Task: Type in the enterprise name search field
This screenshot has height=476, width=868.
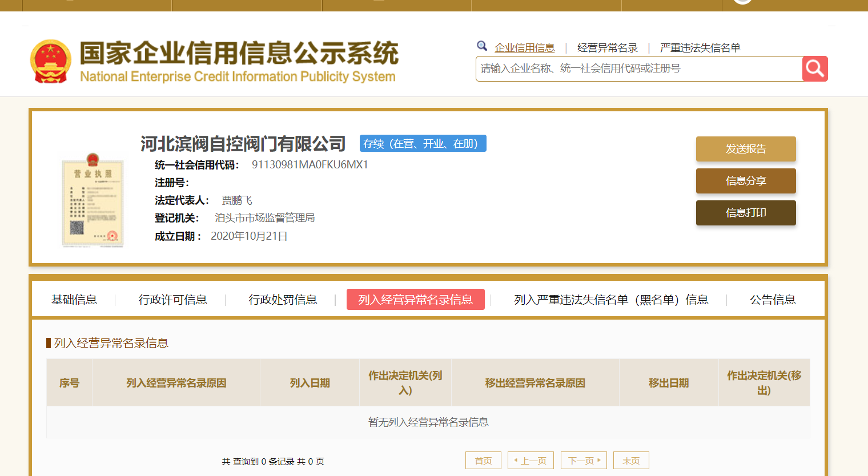Action: click(638, 69)
